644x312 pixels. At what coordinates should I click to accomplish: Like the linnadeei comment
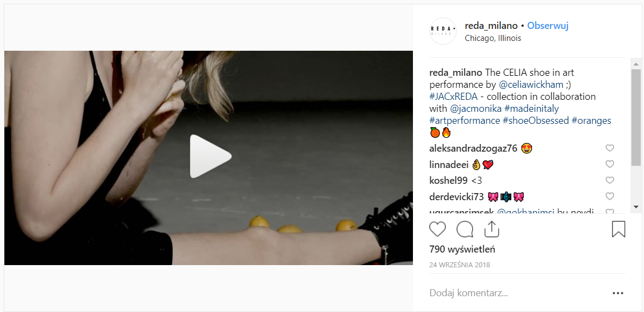point(610,164)
